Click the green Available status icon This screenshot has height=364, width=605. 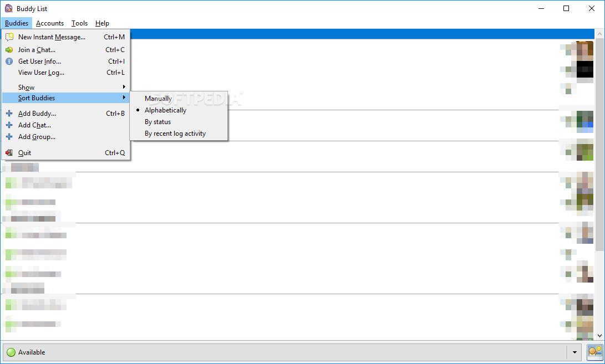[x=11, y=352]
